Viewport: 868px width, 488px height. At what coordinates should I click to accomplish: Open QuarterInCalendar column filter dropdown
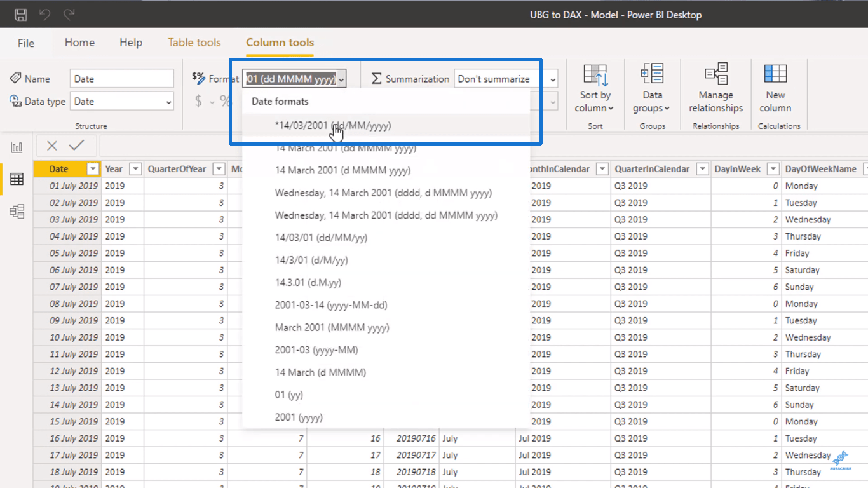pyautogui.click(x=702, y=169)
